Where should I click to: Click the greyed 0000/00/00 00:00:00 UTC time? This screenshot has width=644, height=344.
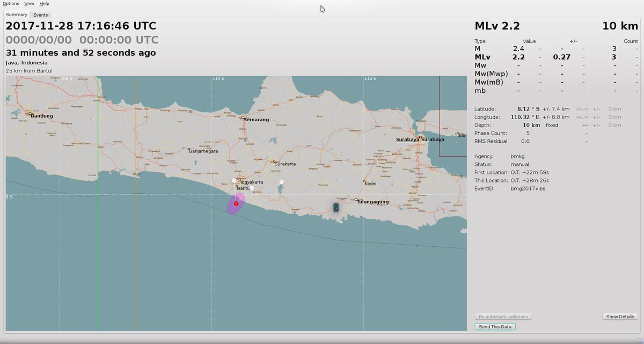click(x=82, y=40)
